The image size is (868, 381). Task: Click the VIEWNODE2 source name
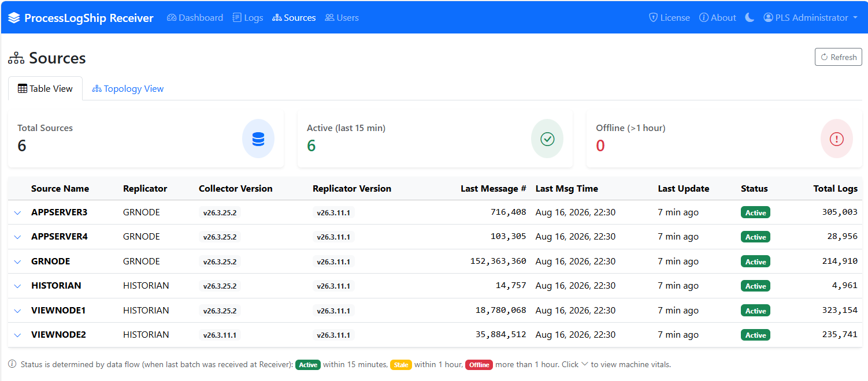tap(58, 335)
